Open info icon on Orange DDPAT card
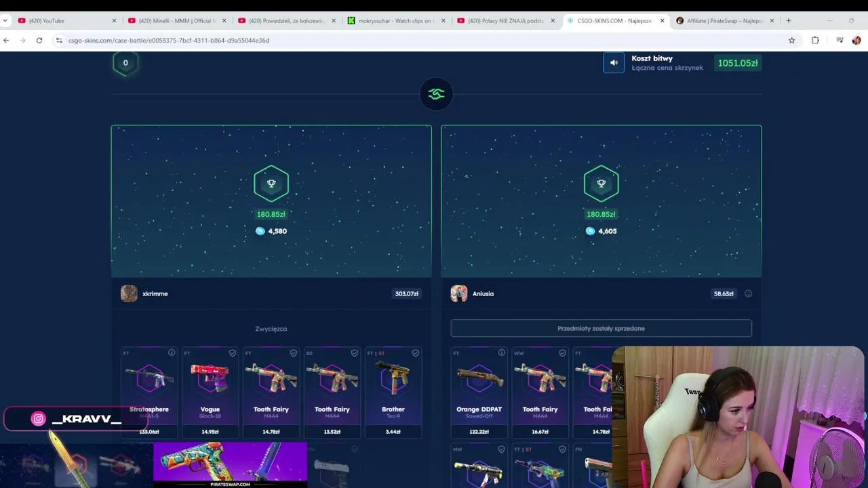Image resolution: width=868 pixels, height=488 pixels. tap(502, 352)
